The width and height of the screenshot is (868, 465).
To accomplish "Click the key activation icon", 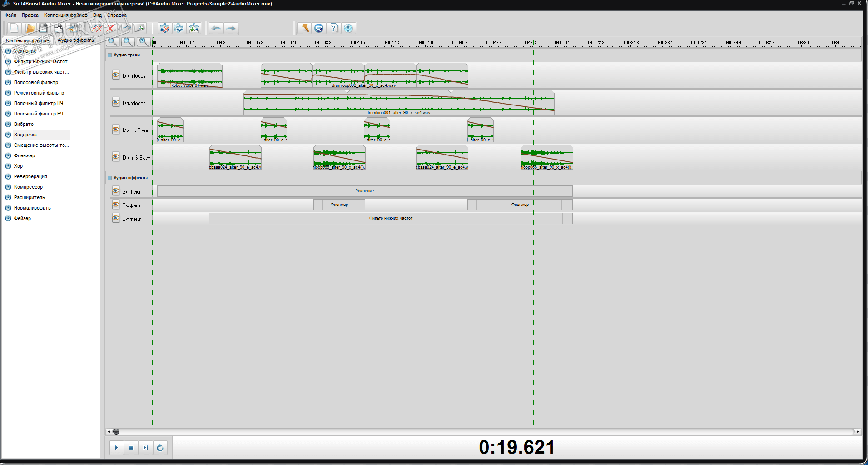I will [x=304, y=28].
